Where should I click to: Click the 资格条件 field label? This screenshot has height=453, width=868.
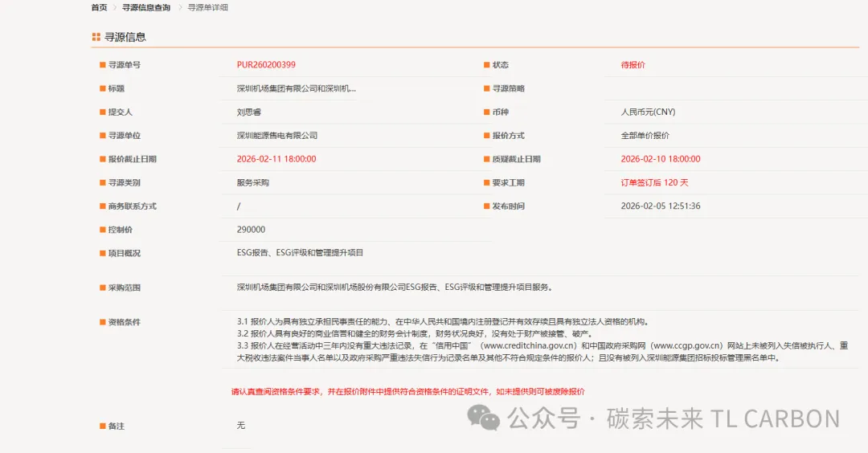[x=124, y=322]
